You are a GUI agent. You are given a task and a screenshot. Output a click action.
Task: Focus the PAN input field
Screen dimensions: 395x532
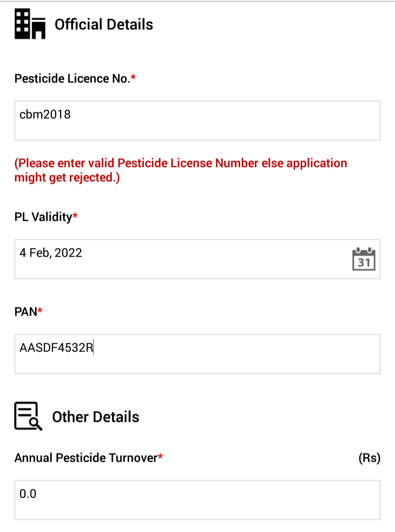click(197, 354)
